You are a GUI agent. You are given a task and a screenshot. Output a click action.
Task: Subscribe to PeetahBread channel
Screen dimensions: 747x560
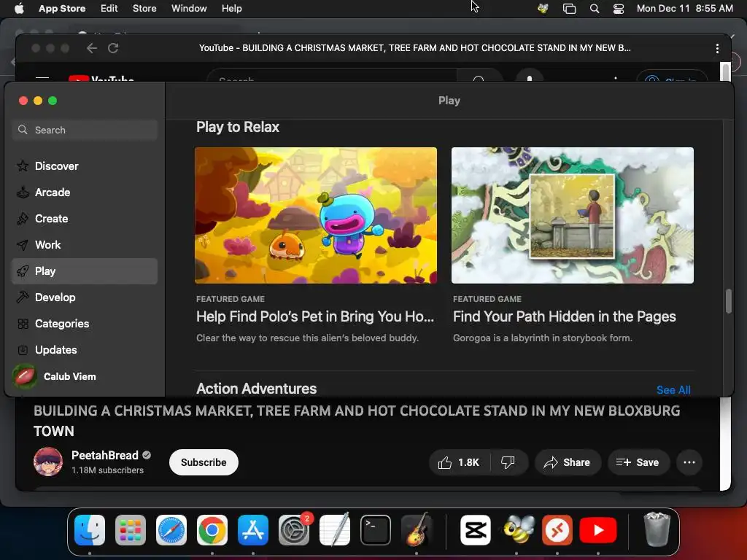point(204,462)
